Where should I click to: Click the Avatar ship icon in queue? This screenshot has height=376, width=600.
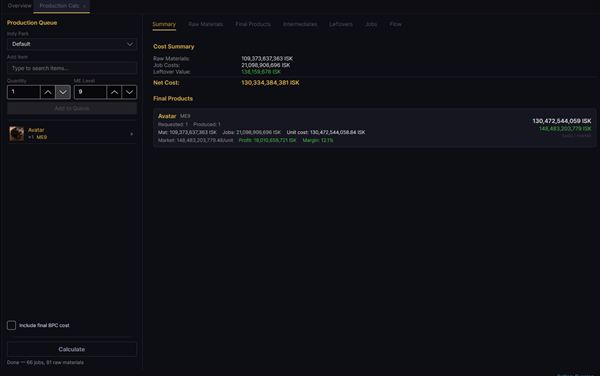click(x=17, y=134)
